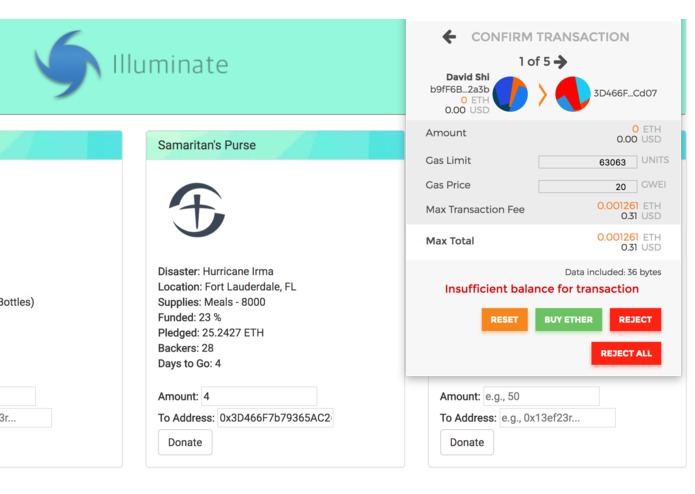Click Location: Fort Lauderdale, FL line

[x=227, y=287]
